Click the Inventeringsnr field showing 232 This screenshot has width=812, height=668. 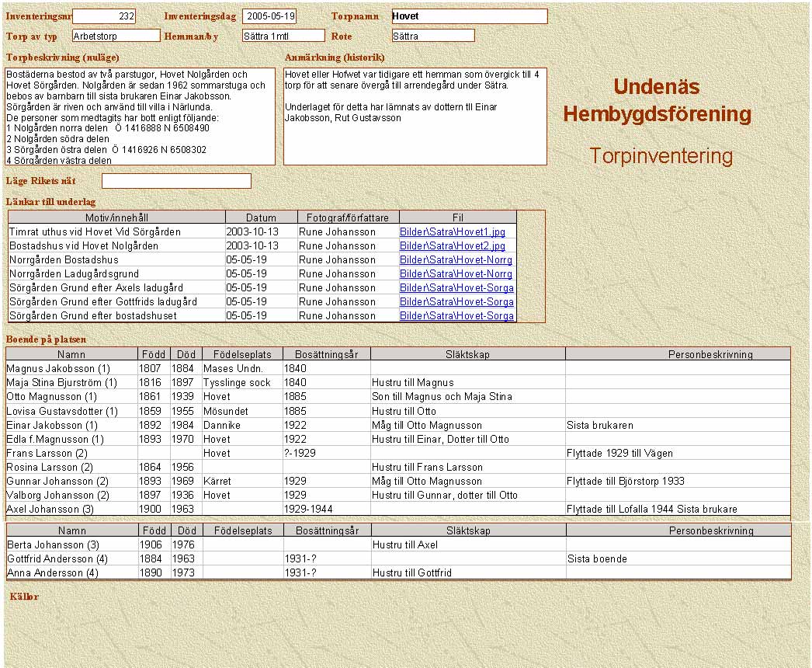pyautogui.click(x=104, y=16)
